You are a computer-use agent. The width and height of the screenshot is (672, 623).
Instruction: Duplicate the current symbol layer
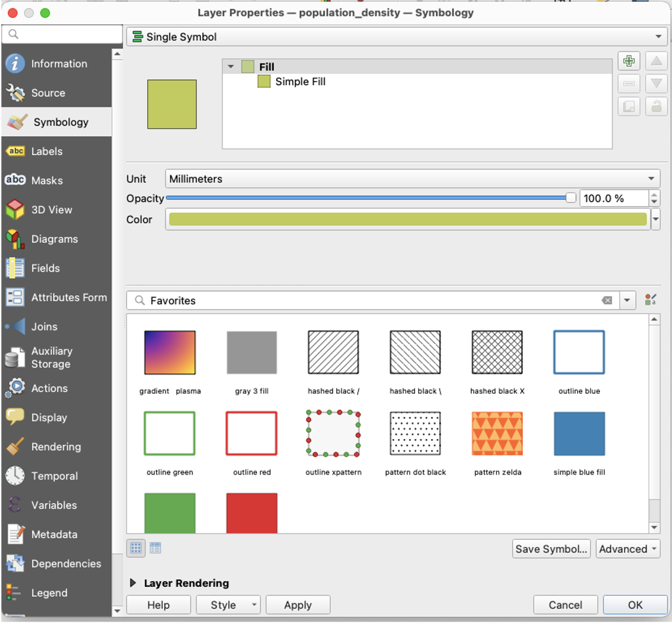[x=629, y=106]
